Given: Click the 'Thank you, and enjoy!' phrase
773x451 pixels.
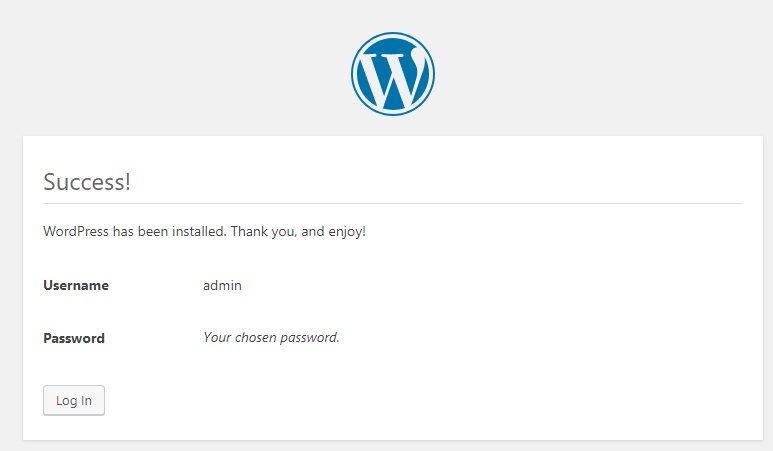Looking at the screenshot, I should click(x=298, y=232).
